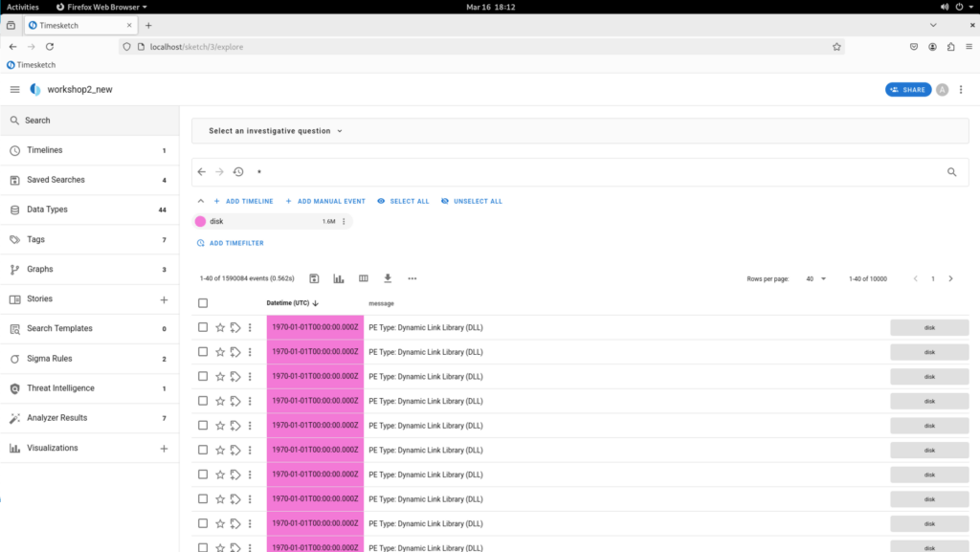Image resolution: width=980 pixels, height=552 pixels.
Task: Open Sigma Rules in the sidebar
Action: pos(49,359)
